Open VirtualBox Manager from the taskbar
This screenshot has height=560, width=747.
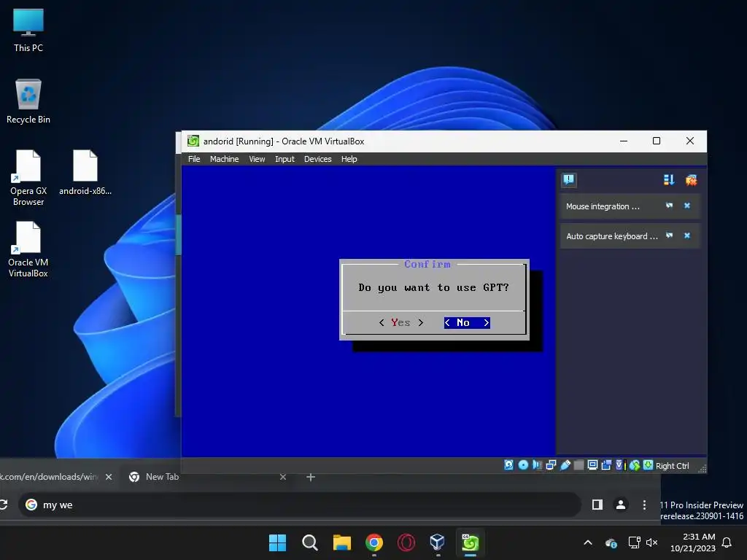click(x=438, y=542)
